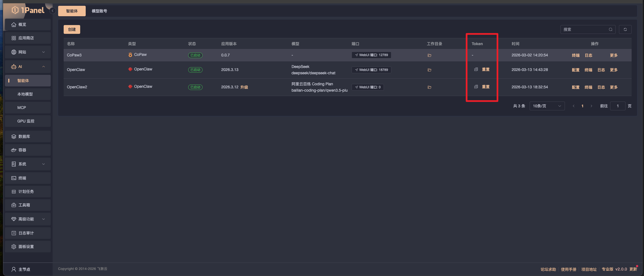Click the 创建 button

pos(72,29)
